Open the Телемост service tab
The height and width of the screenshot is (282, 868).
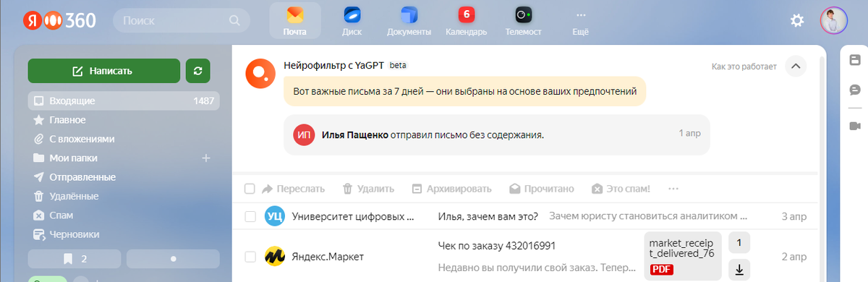[x=524, y=22]
